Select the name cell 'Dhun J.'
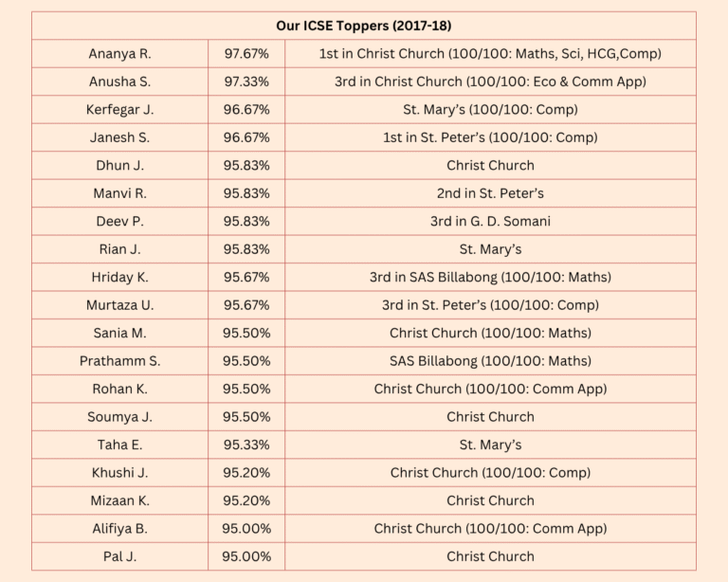This screenshot has width=728, height=582. 119,166
